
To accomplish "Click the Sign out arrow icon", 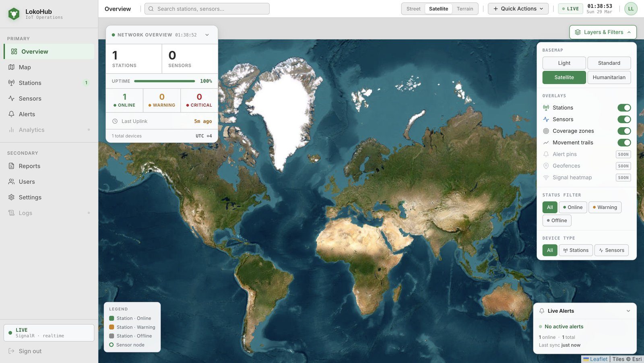I will (x=11, y=351).
